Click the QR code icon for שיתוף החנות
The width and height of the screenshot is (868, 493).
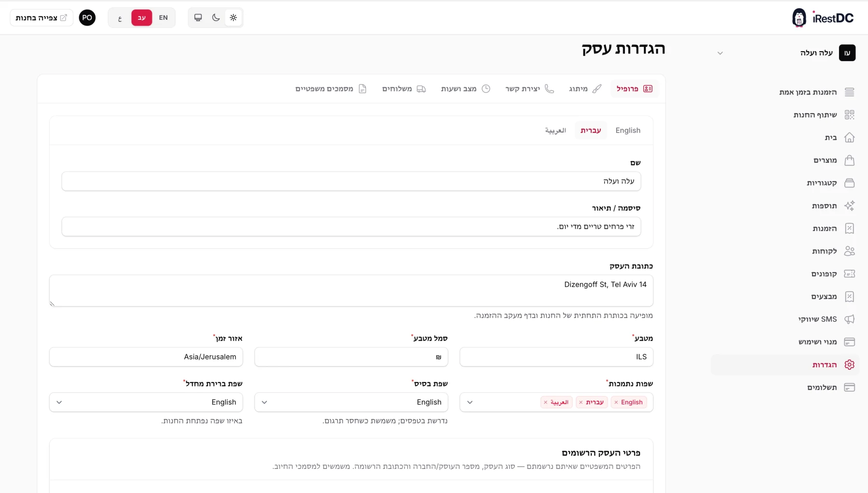[x=849, y=115]
